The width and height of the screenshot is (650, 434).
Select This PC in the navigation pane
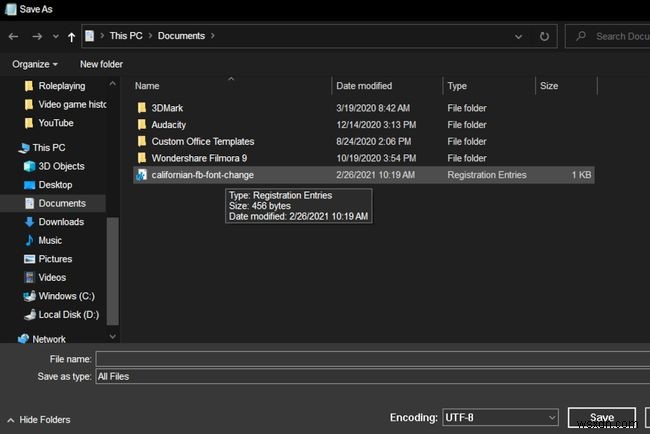(x=42, y=148)
